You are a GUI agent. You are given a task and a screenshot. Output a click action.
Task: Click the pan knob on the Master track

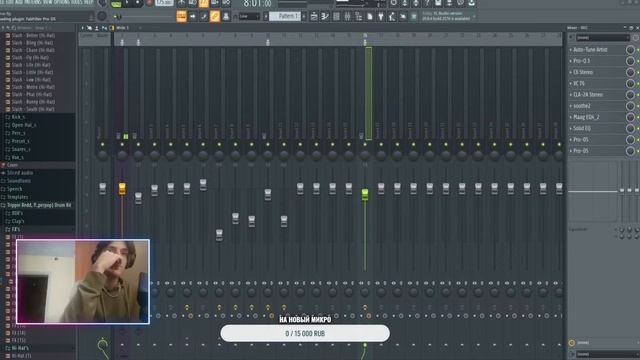[x=102, y=155]
